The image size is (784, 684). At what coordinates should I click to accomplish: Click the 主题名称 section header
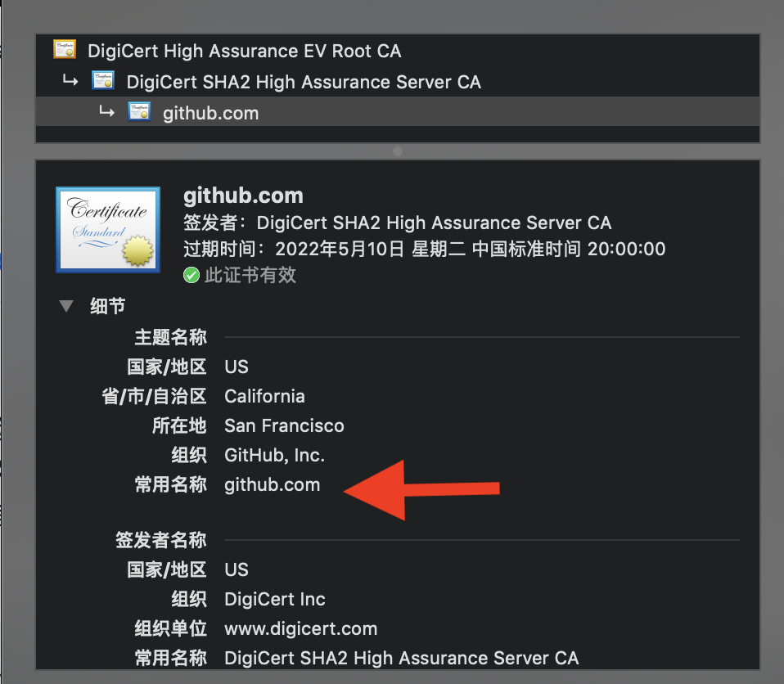click(x=170, y=336)
